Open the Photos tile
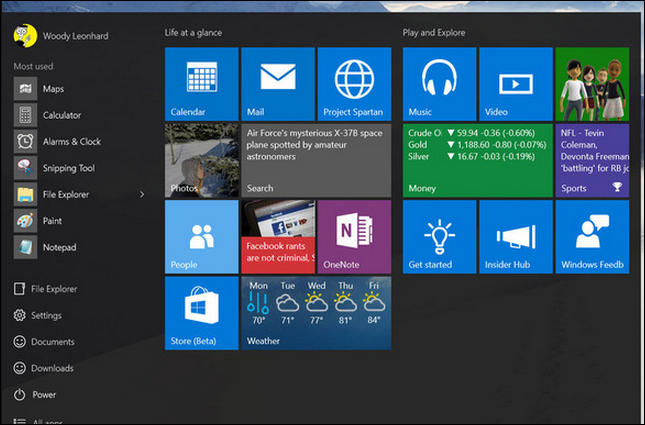Screen dimensions: 645x425 coord(202,160)
